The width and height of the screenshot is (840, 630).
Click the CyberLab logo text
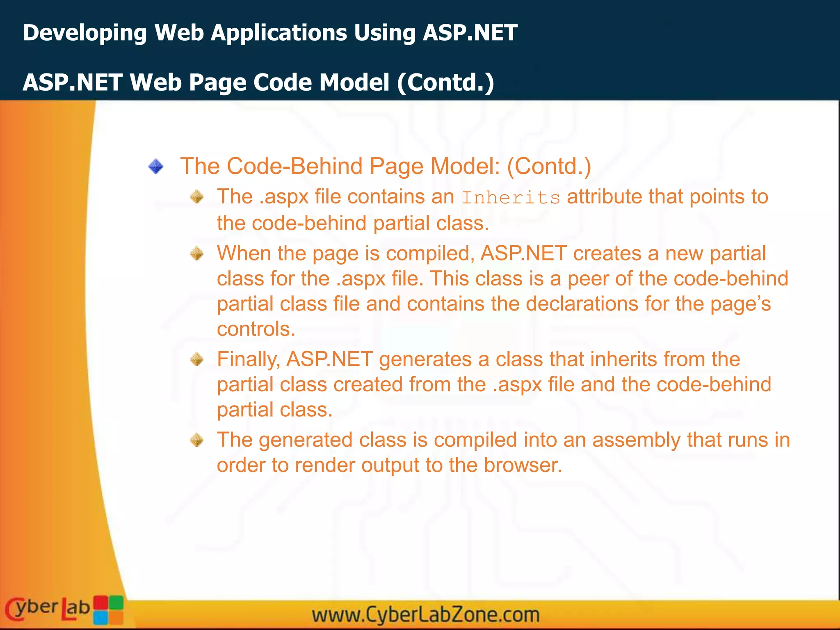(47, 609)
